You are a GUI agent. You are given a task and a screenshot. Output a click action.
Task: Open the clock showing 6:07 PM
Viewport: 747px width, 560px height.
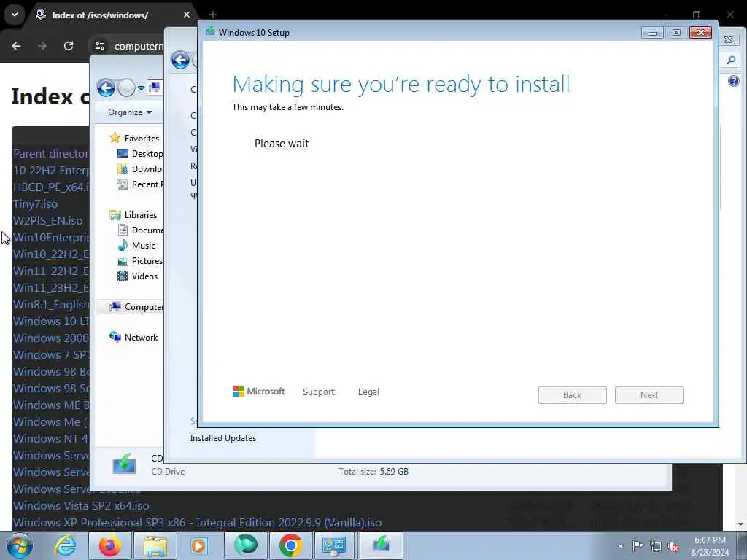tap(710, 546)
